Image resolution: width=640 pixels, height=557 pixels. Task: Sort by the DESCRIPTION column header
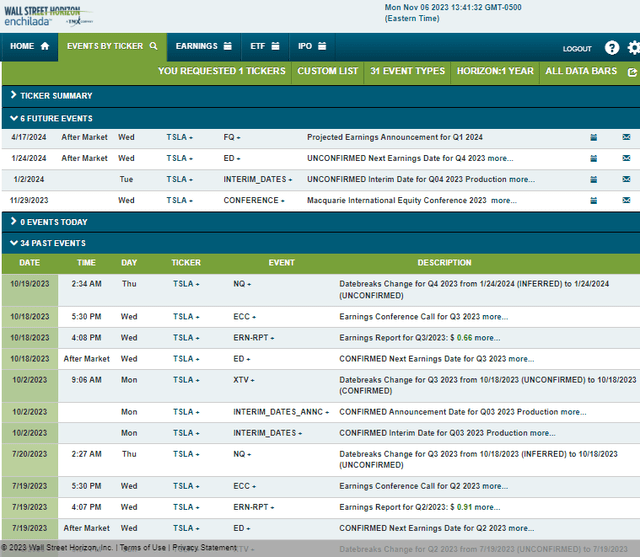click(444, 263)
